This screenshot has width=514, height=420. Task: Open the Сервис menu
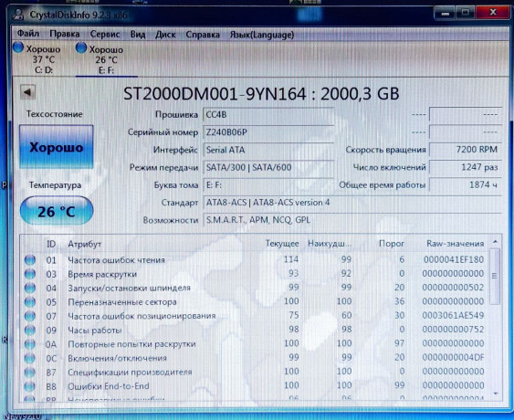click(105, 34)
